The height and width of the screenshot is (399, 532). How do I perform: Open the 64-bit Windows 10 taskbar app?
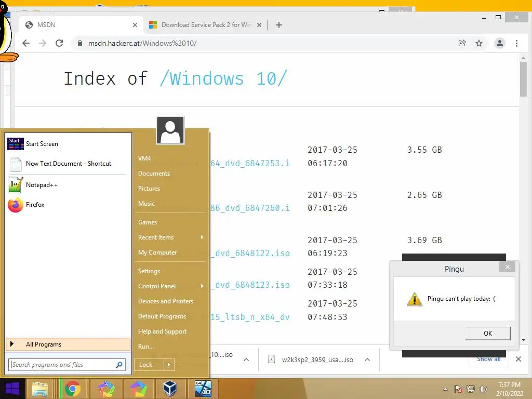coord(203,389)
